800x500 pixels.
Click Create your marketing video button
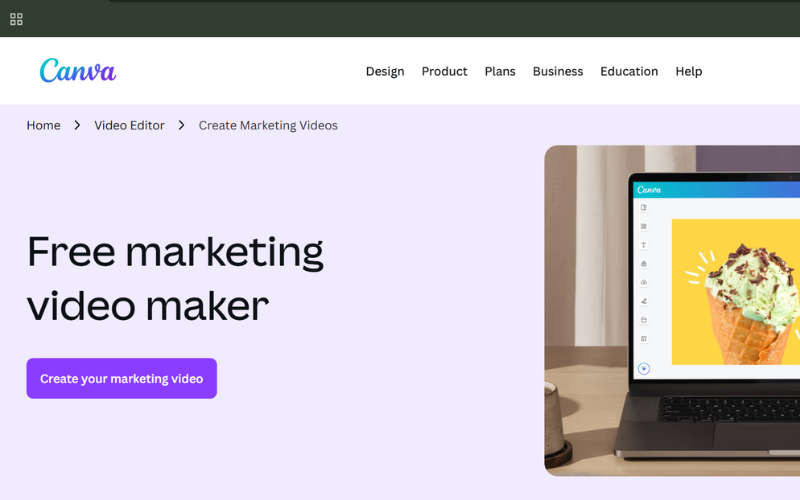121,379
